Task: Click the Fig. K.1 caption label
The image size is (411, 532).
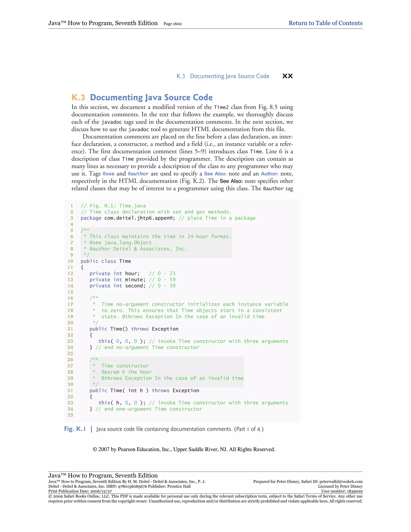Action: [75, 429]
